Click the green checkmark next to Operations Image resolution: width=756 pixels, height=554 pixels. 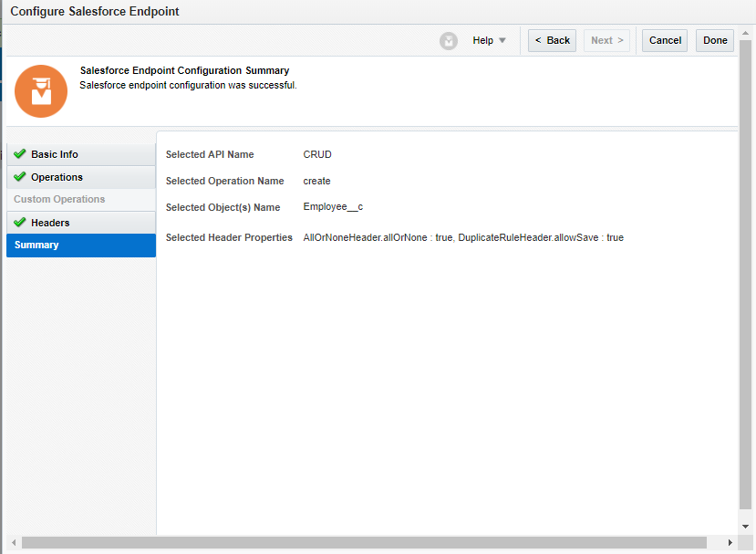click(x=20, y=177)
